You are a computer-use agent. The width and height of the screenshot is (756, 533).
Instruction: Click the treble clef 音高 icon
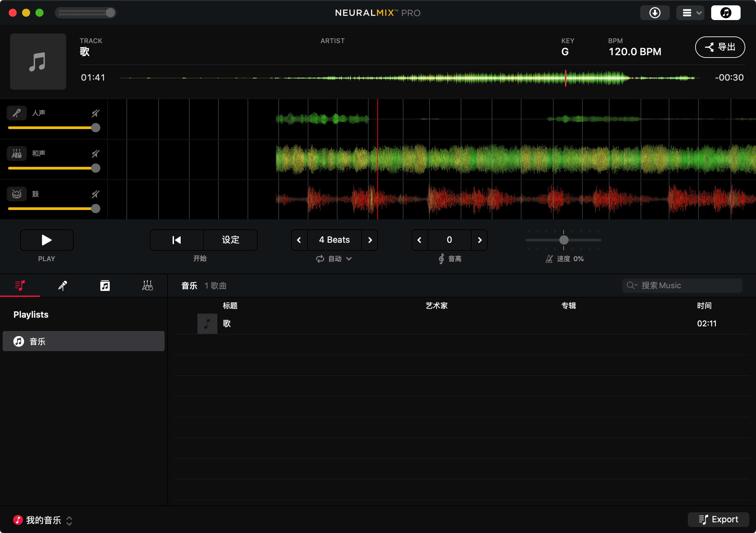tap(441, 259)
